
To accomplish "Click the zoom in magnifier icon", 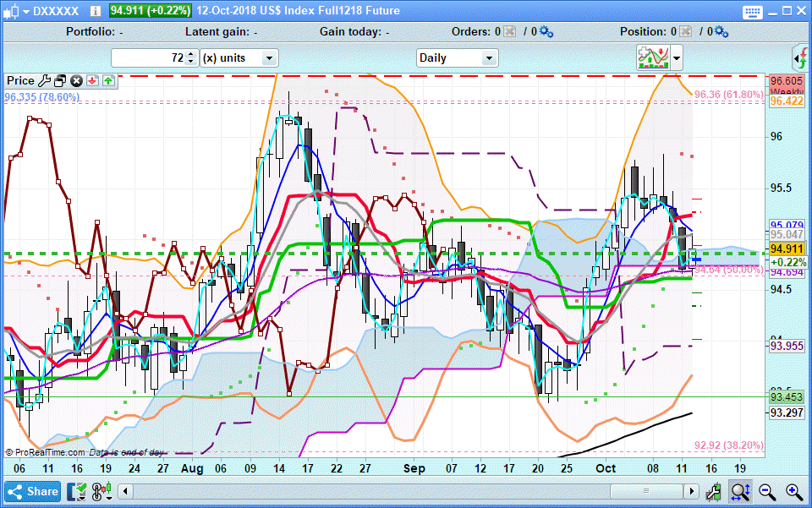I will 794,492.
